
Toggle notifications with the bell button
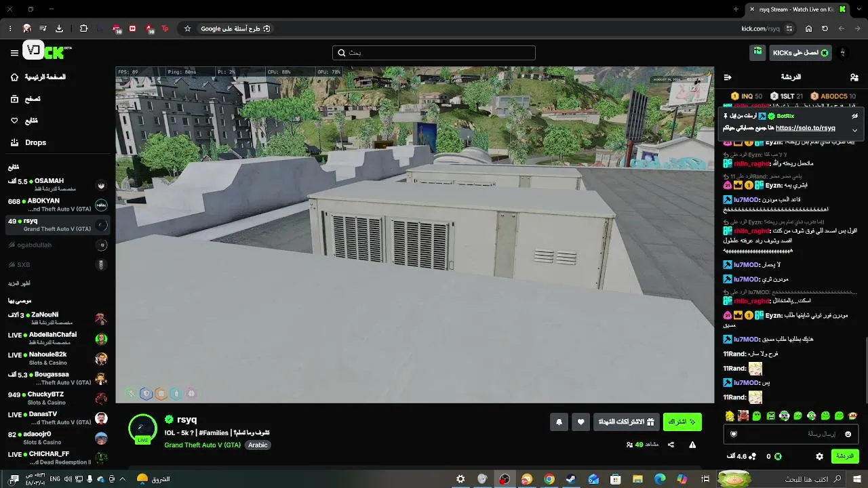tap(559, 422)
